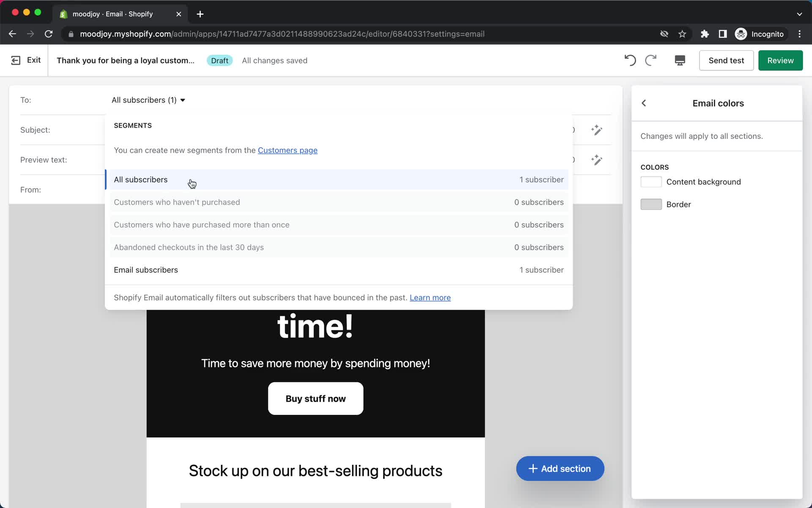Click the AI sparkle icon next to Preview text

[597, 159]
